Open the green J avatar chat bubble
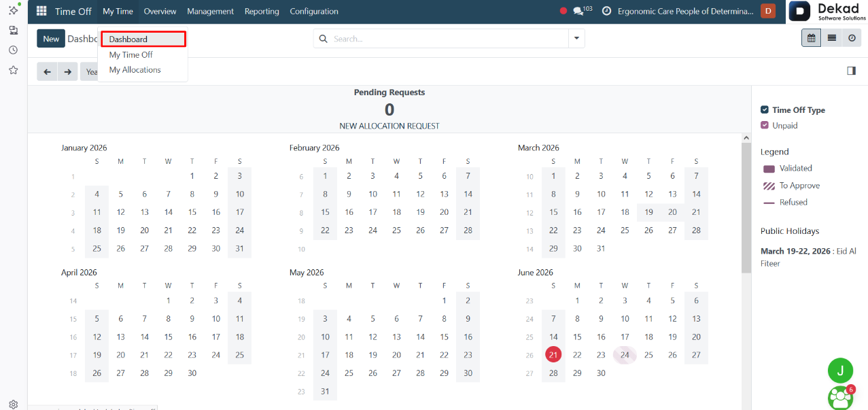The image size is (868, 410). click(x=840, y=371)
